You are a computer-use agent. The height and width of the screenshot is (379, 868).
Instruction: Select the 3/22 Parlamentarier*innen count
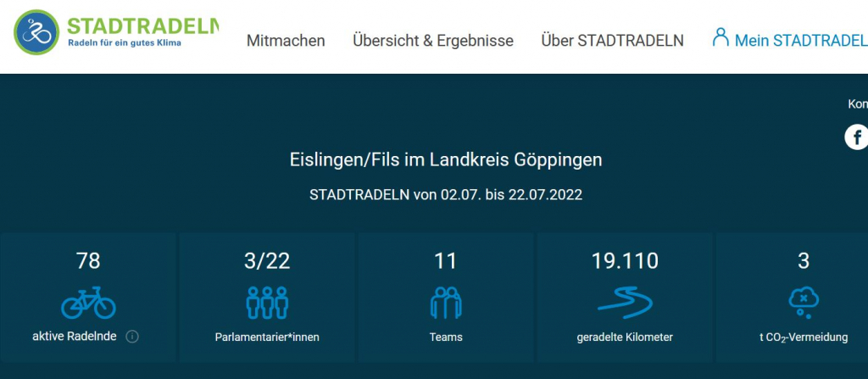[267, 261]
